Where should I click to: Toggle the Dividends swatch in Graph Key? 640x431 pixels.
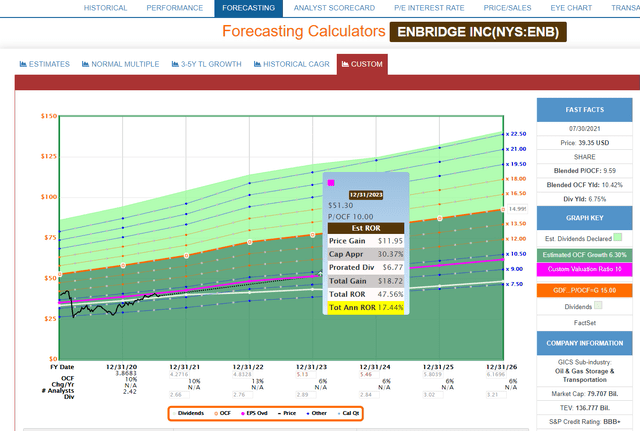pyautogui.click(x=598, y=305)
